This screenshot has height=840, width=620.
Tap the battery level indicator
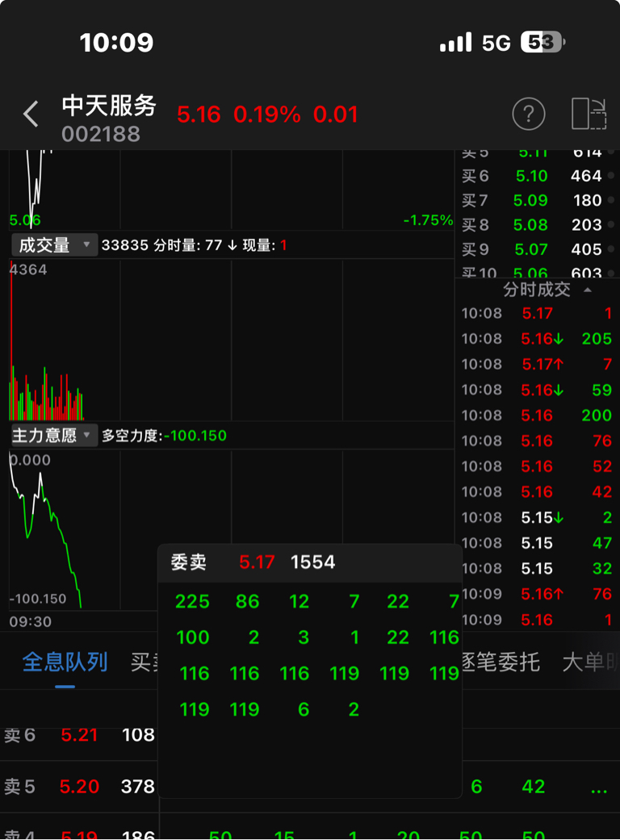pyautogui.click(x=542, y=42)
